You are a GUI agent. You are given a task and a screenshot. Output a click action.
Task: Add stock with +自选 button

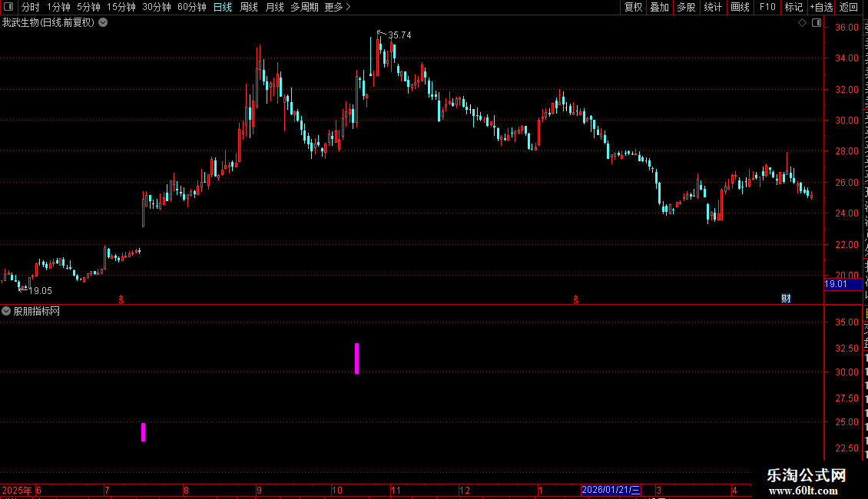[821, 7]
